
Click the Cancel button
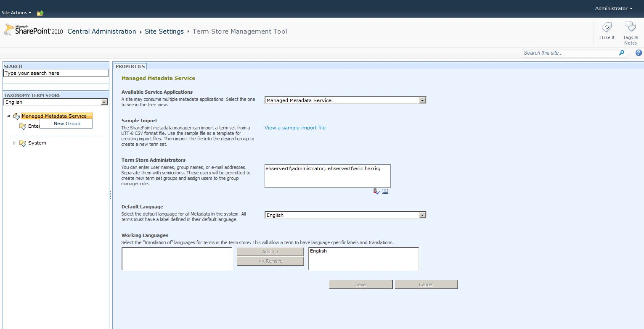426,284
